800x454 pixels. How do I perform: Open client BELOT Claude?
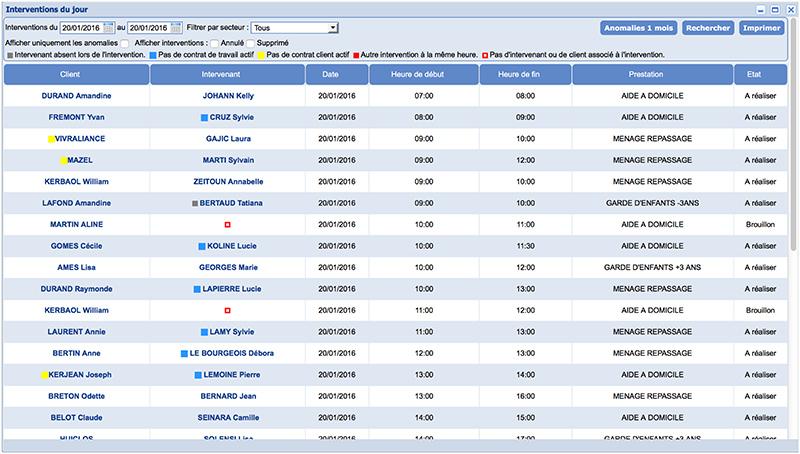coord(77,417)
